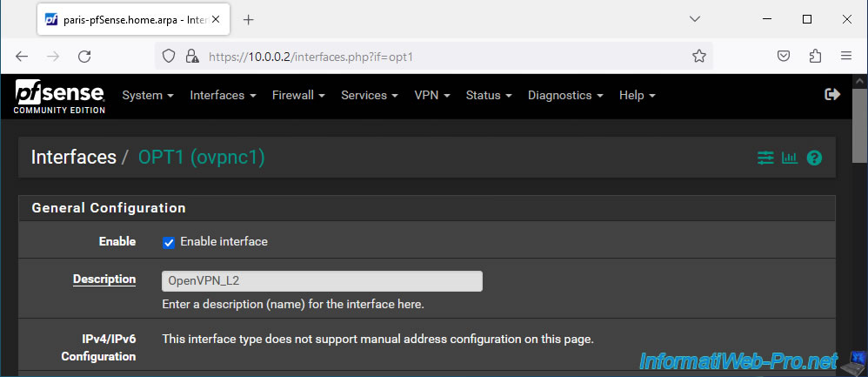Minimize the browser window
868x377 pixels.
pos(767,19)
